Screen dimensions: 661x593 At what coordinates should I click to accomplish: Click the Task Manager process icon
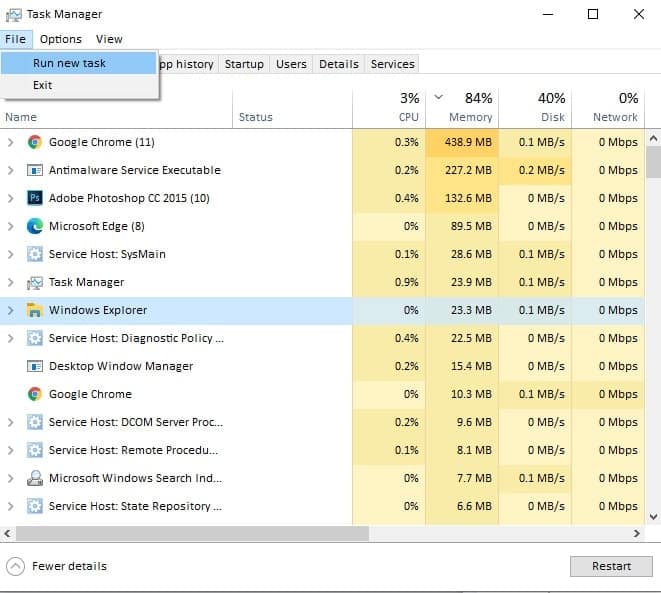tap(35, 282)
